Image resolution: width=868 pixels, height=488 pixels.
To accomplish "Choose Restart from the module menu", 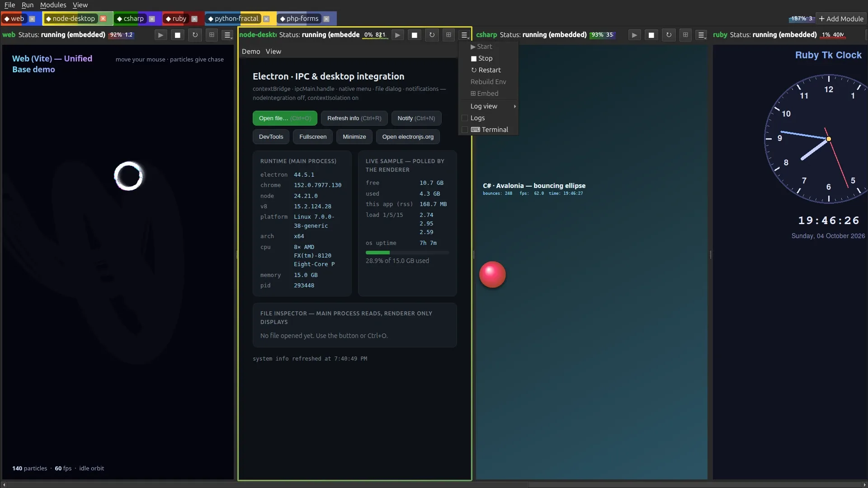I will tap(489, 70).
